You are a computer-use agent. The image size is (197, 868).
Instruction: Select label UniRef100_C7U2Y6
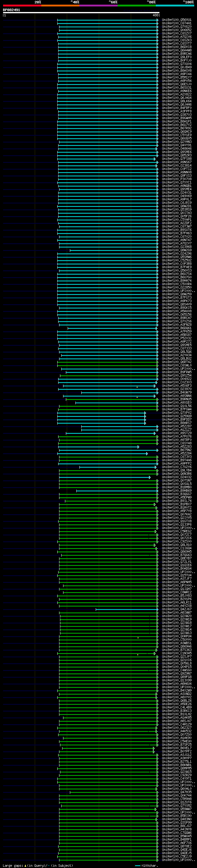176,467
